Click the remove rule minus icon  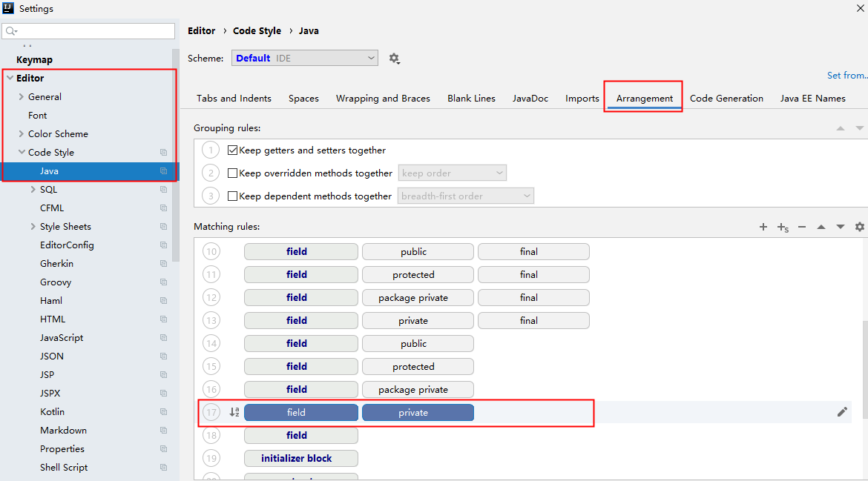tap(802, 227)
